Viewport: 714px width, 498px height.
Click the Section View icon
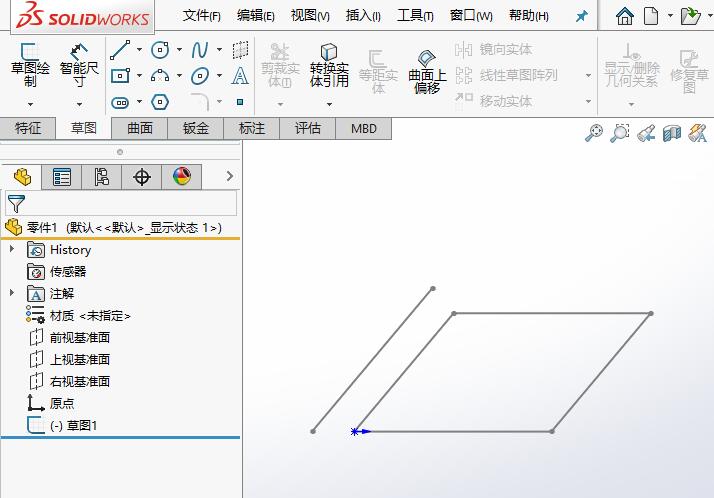point(672,133)
